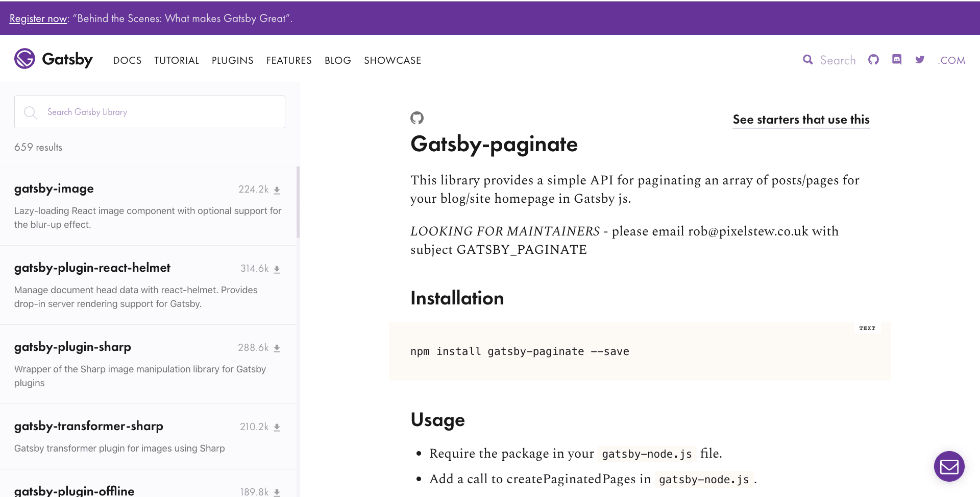980x497 pixels.
Task: Click the header search magnifier icon
Action: (807, 60)
